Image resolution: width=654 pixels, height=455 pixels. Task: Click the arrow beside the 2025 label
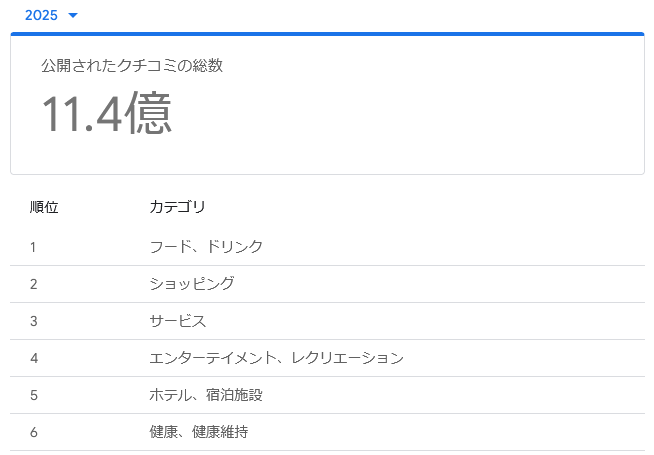tap(73, 16)
